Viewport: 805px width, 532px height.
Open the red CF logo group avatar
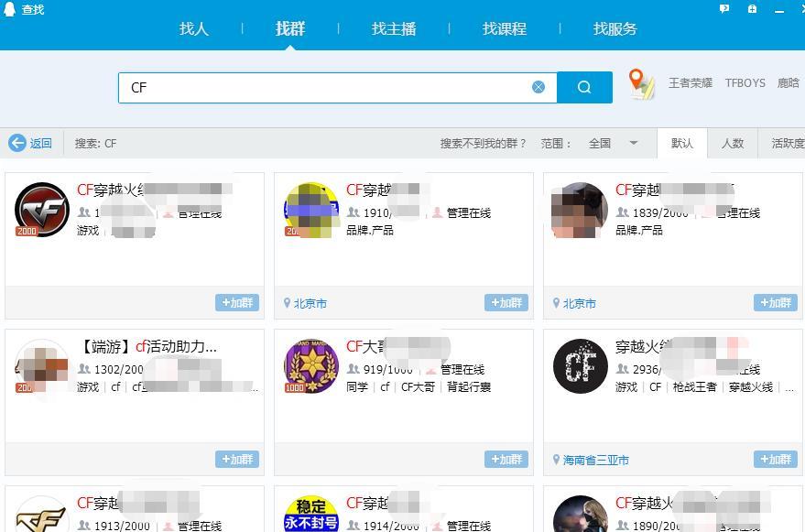(x=41, y=210)
